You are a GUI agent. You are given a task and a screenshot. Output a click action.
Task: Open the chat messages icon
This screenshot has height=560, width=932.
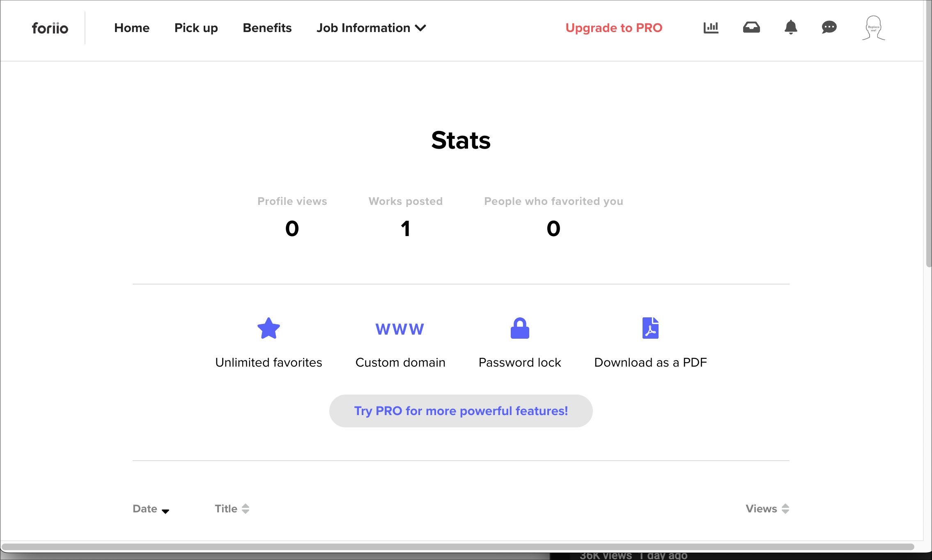tap(829, 28)
